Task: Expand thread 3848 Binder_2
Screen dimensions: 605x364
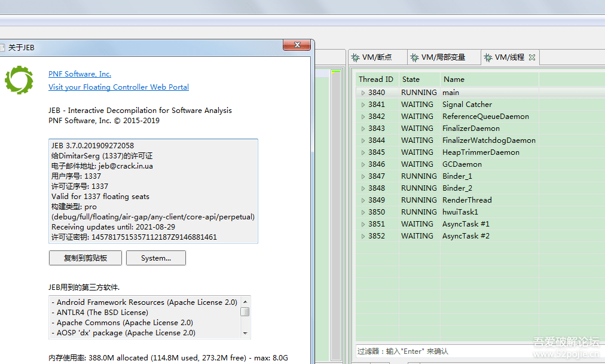Action: coord(363,188)
